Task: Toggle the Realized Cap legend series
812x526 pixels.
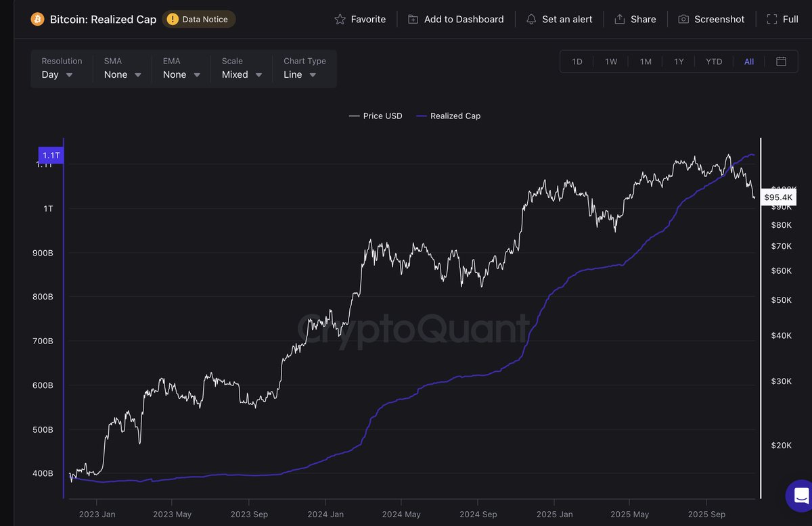Action: pos(448,116)
